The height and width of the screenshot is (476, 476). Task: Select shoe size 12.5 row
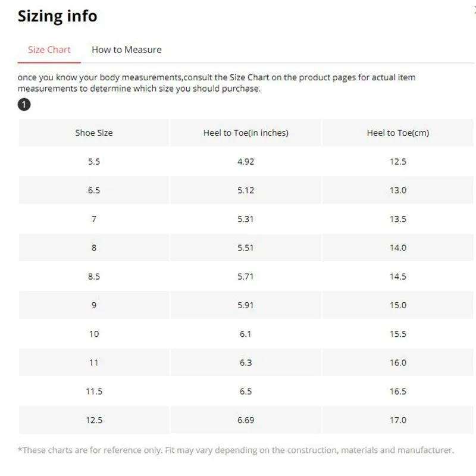coord(246,420)
